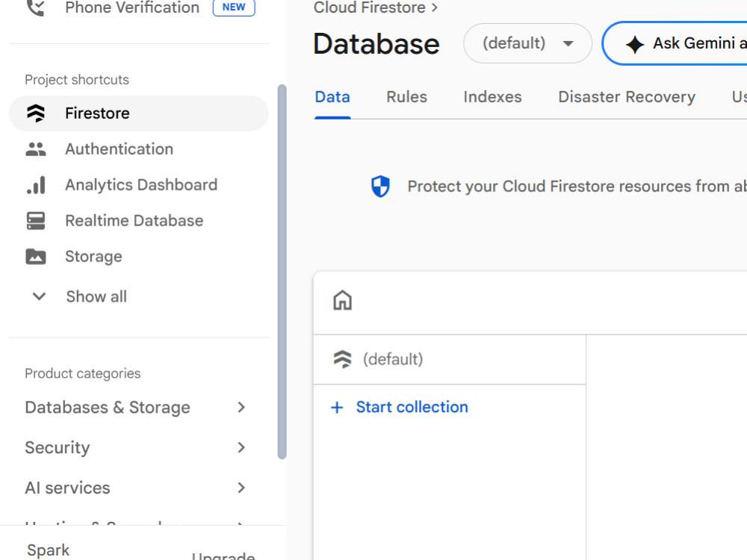Switch to the Indexes tab
The height and width of the screenshot is (560, 747).
click(x=492, y=97)
